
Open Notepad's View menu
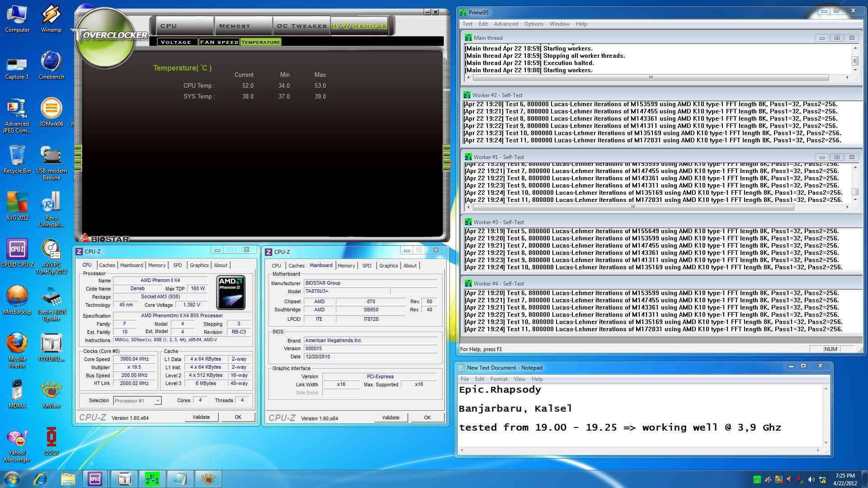pos(519,379)
